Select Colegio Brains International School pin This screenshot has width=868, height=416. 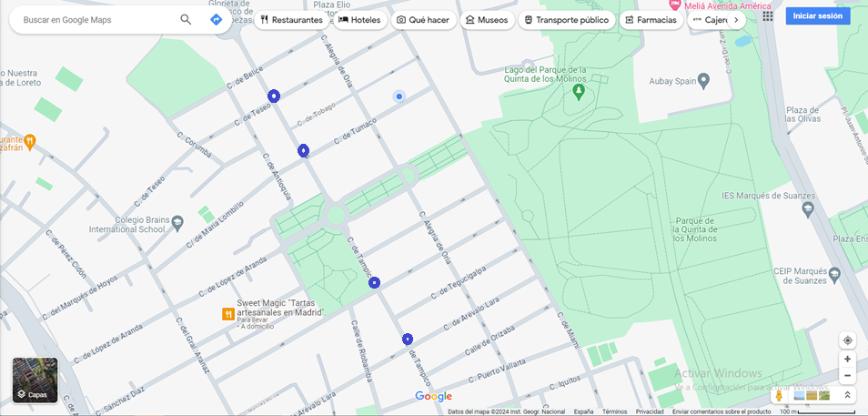tap(177, 223)
